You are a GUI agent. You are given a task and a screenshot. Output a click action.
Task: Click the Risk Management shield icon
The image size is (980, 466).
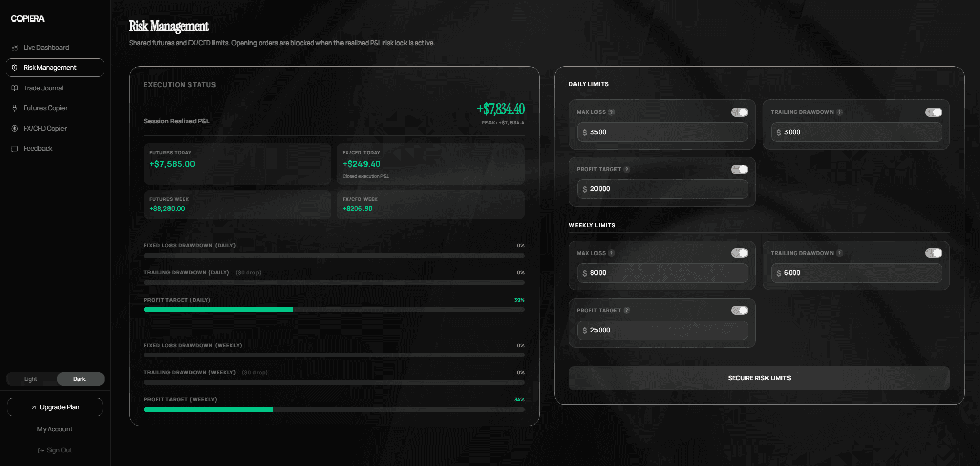[15, 68]
